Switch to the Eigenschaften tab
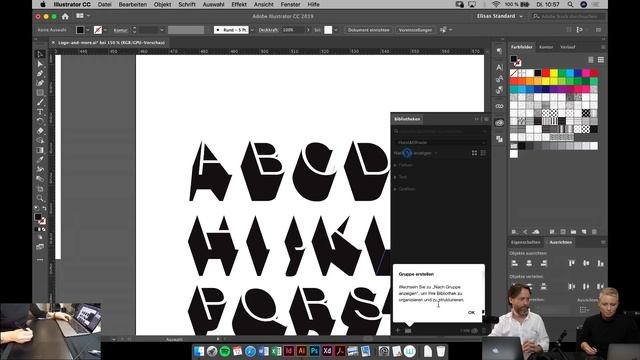Screen dimensions: 640x360 click(x=525, y=242)
